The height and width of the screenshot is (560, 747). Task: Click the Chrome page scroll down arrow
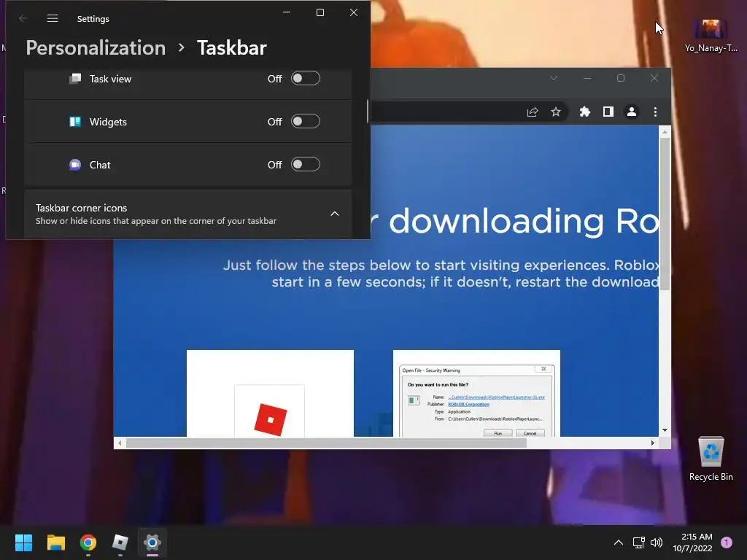(665, 430)
